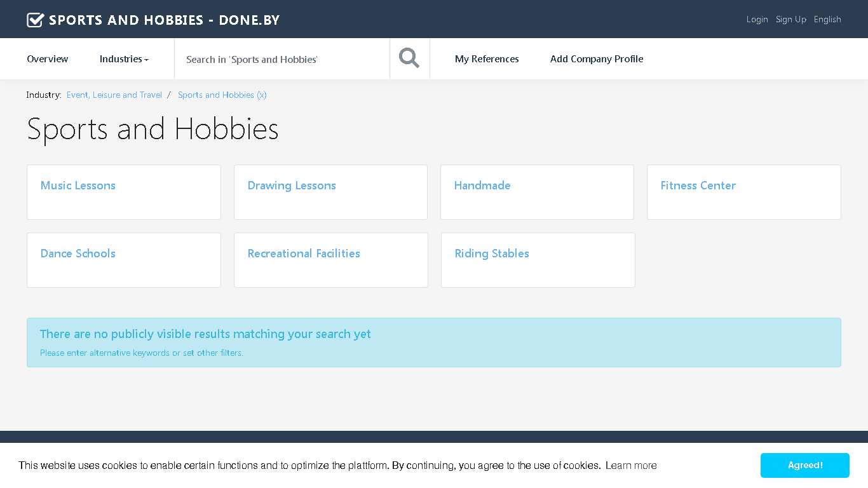Click Learn more about cookies
The image size is (868, 488).
tap(631, 466)
